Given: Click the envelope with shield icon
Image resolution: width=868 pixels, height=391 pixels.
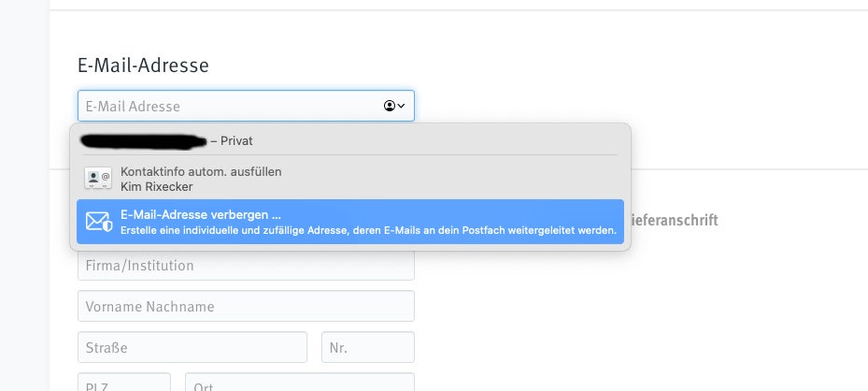Looking at the screenshot, I should click(99, 222).
